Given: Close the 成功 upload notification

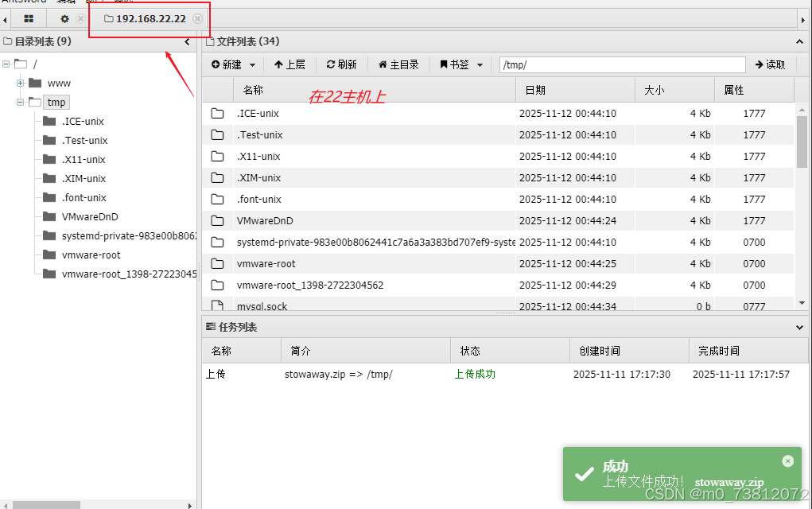Looking at the screenshot, I should (787, 460).
